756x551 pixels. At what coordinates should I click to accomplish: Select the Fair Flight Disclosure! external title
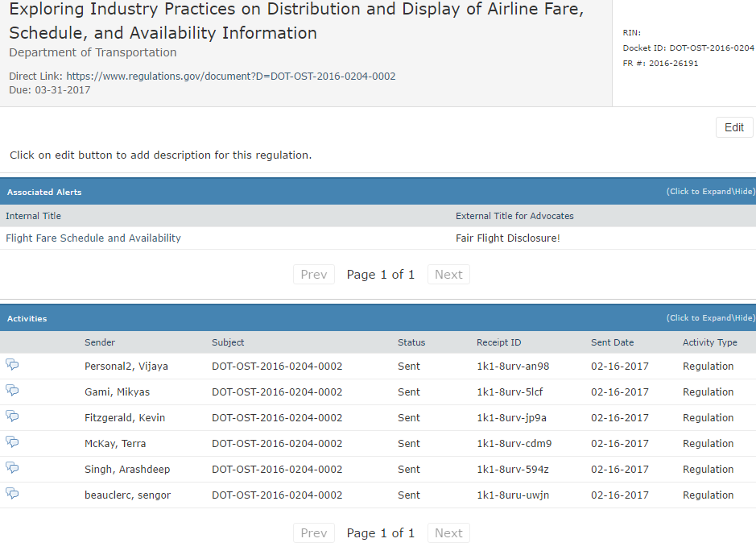pyautogui.click(x=508, y=238)
